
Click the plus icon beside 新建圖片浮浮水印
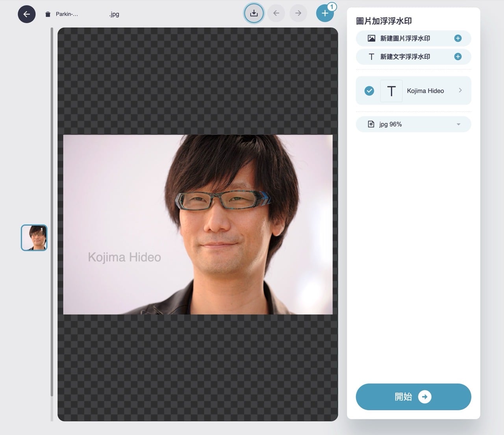[x=458, y=38]
